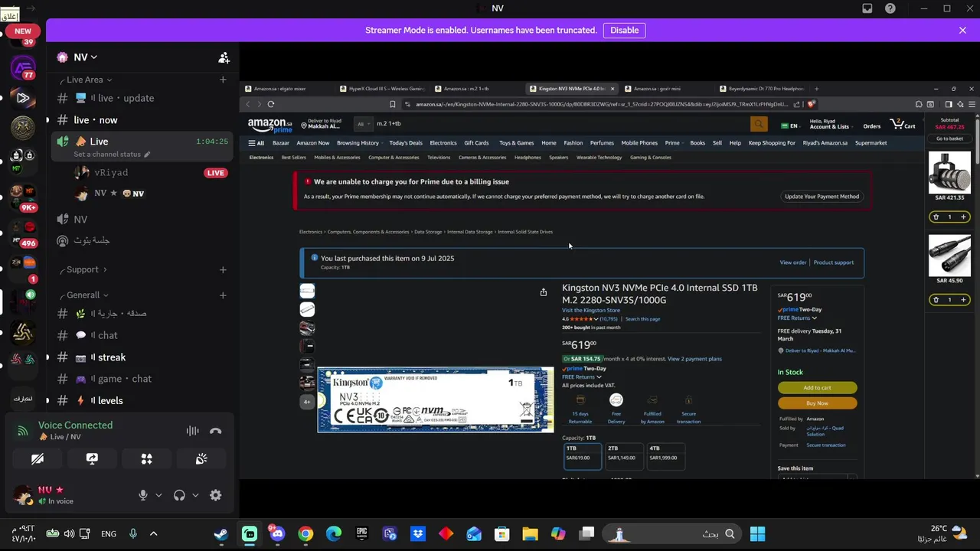Open the noise suppression waveform icon
Screen dimensions: 980x551
[192, 431]
